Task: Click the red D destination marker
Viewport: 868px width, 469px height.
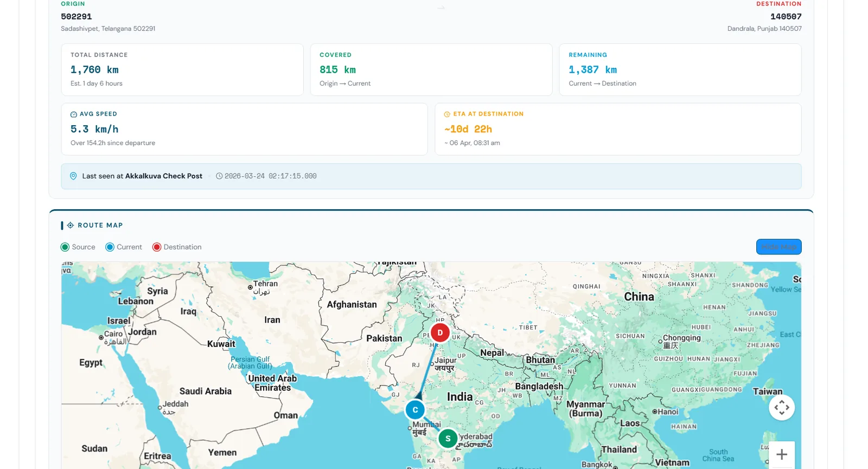Action: pos(440,332)
